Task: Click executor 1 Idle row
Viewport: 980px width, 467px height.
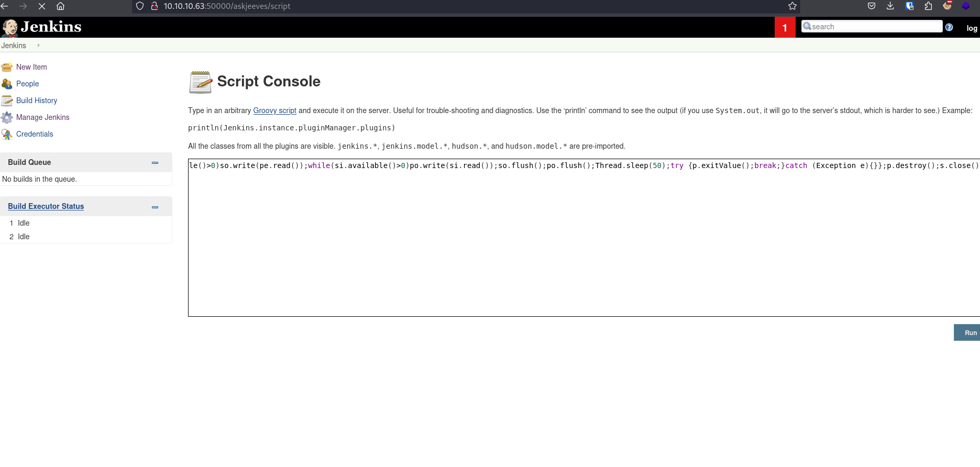Action: [86, 223]
